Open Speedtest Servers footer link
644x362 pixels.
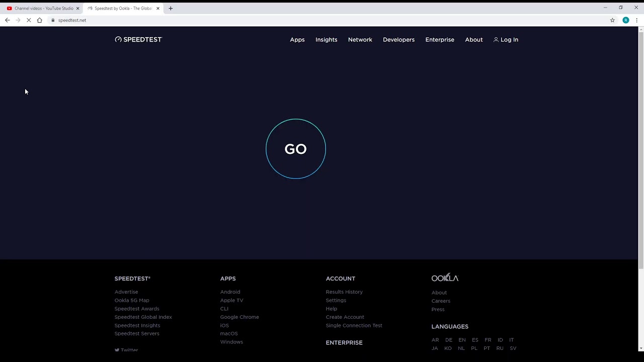pyautogui.click(x=137, y=333)
